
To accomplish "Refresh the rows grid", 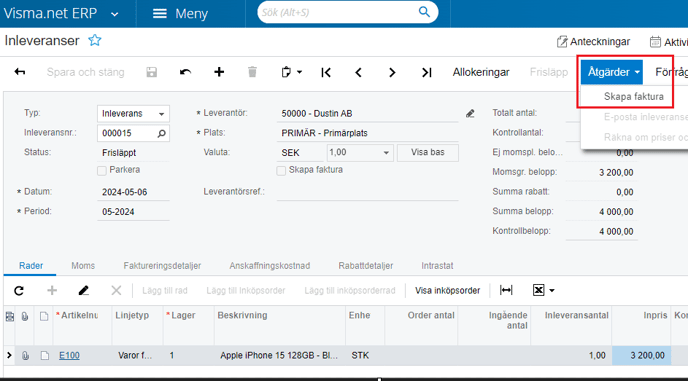I will coord(19,291).
